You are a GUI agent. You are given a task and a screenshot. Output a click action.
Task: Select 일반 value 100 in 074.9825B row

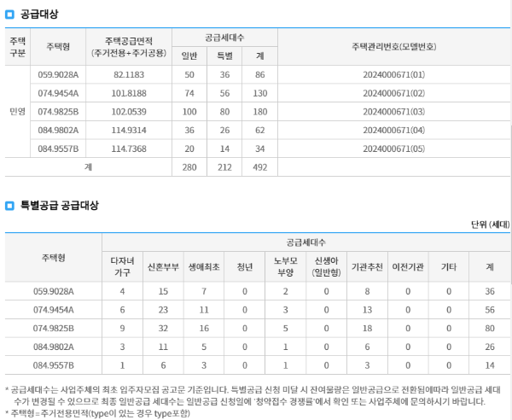(189, 112)
